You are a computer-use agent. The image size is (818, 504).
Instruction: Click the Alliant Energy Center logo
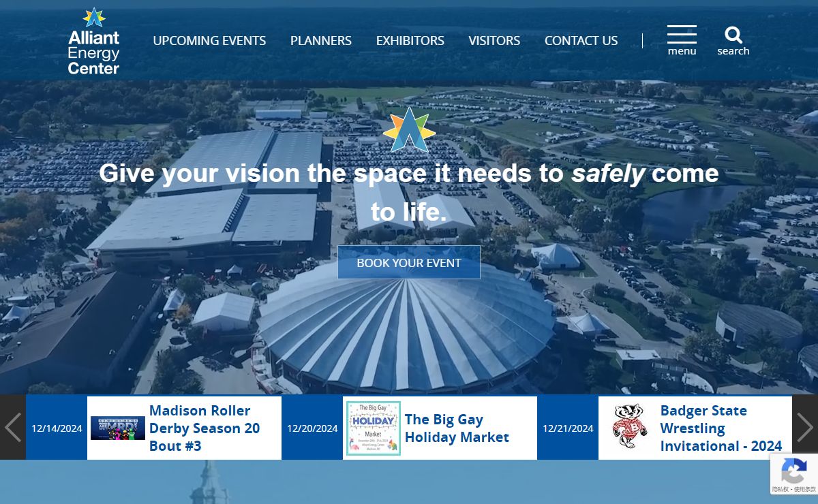[94, 41]
